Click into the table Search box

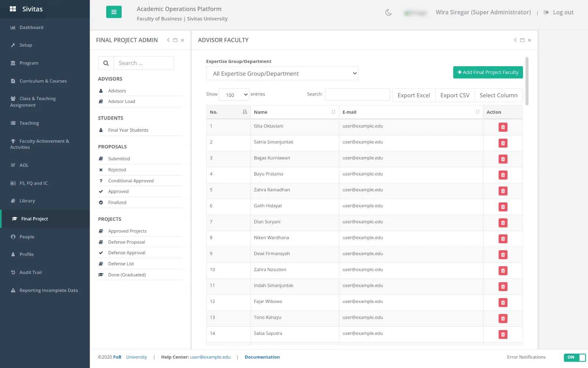click(358, 94)
